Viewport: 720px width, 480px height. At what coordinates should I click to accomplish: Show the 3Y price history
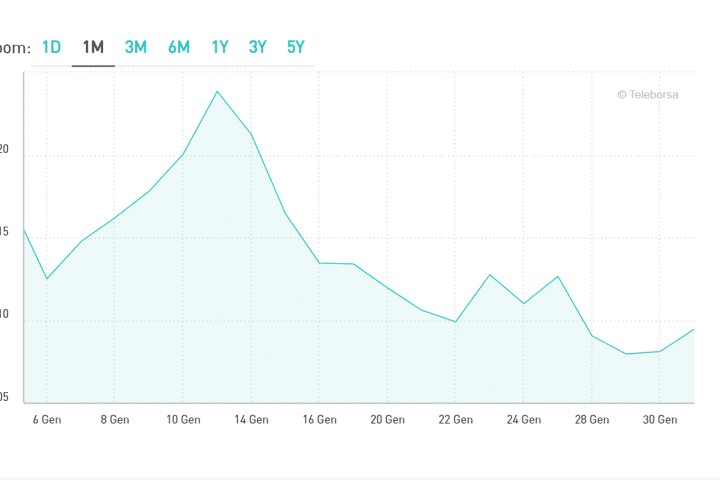tap(258, 47)
